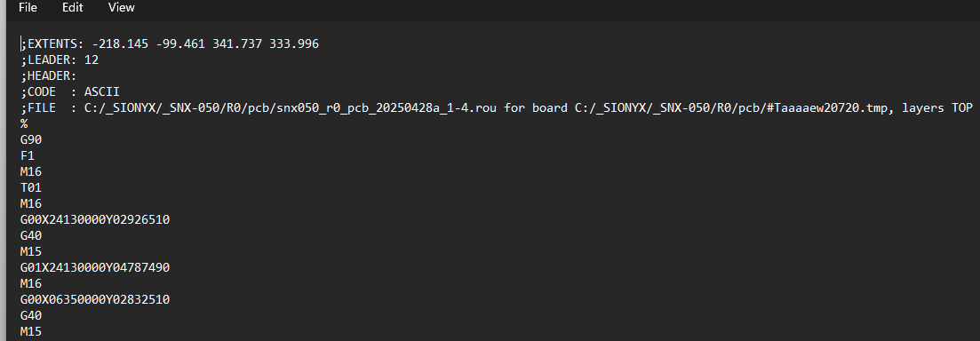The height and width of the screenshot is (341, 980).
Task: Click the G90 line
Action: (x=31, y=140)
